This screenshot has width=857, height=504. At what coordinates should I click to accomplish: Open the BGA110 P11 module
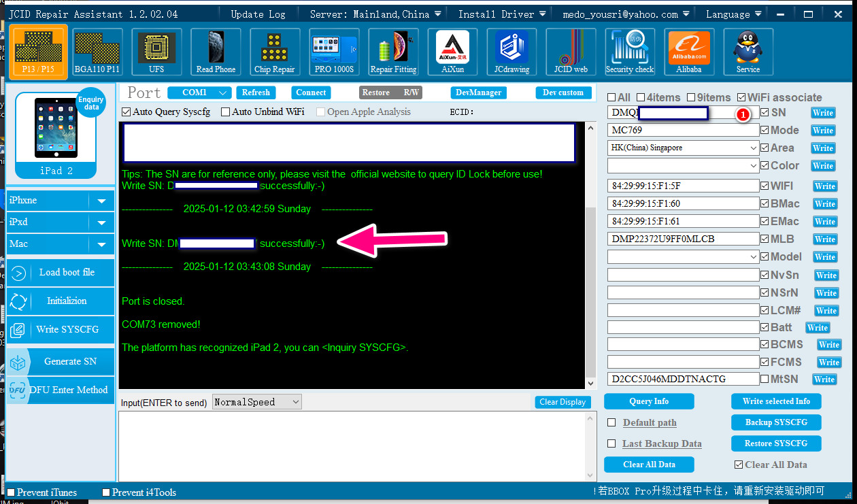(97, 52)
